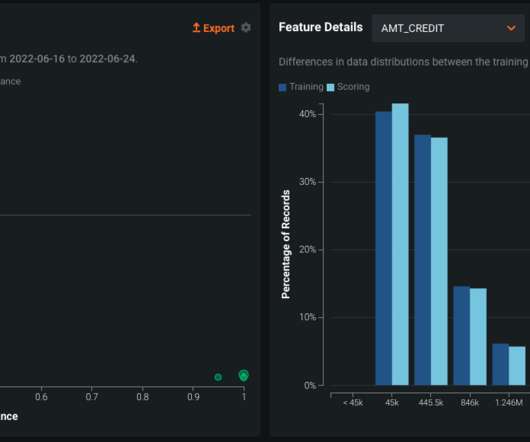Click the Training bar for 445.5k bin
The height and width of the screenshot is (442, 530).
point(423,260)
